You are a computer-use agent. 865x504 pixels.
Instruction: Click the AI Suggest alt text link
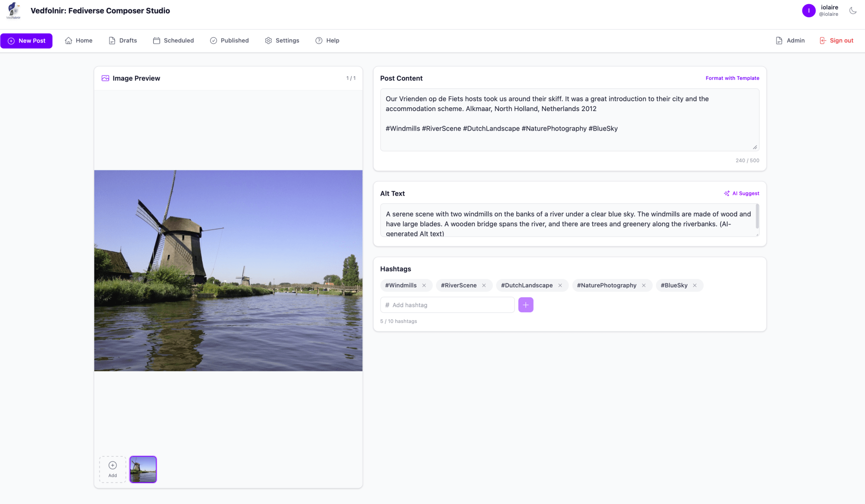pyautogui.click(x=741, y=193)
